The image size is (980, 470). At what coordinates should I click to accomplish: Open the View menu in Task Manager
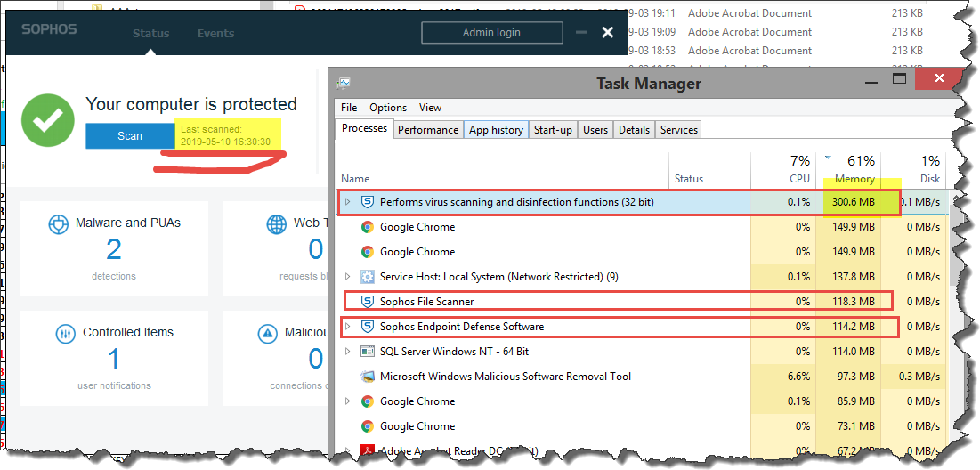tap(430, 108)
